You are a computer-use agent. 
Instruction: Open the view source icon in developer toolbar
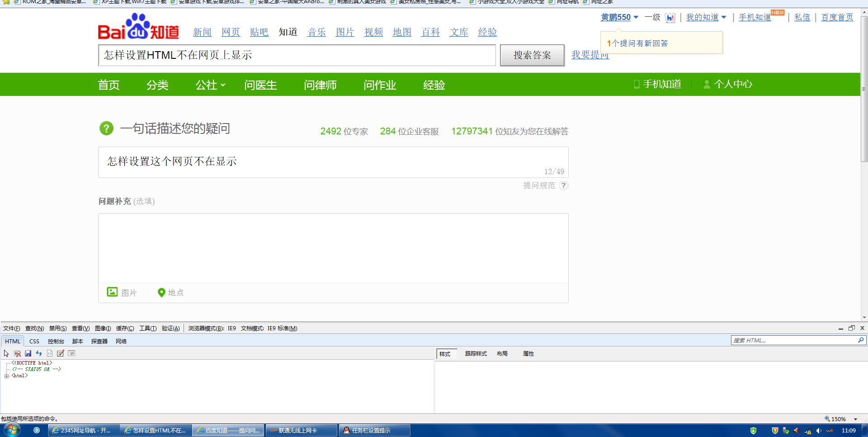click(x=49, y=353)
